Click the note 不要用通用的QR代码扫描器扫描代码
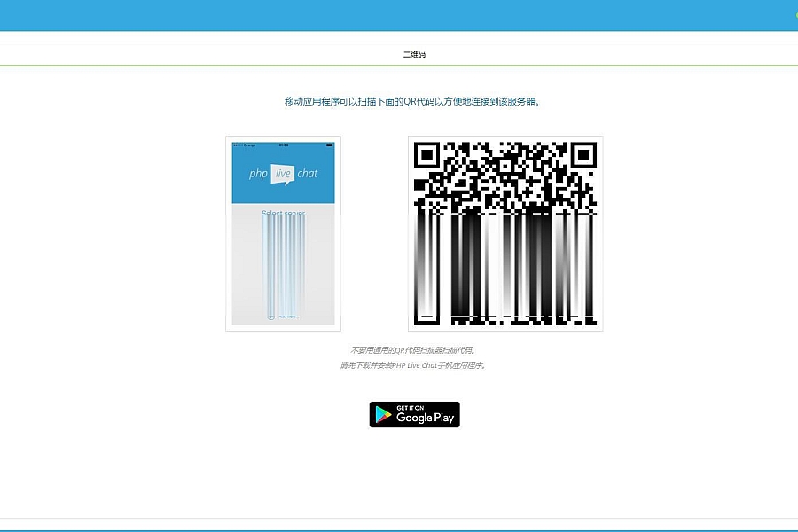798x532 pixels. pos(412,350)
